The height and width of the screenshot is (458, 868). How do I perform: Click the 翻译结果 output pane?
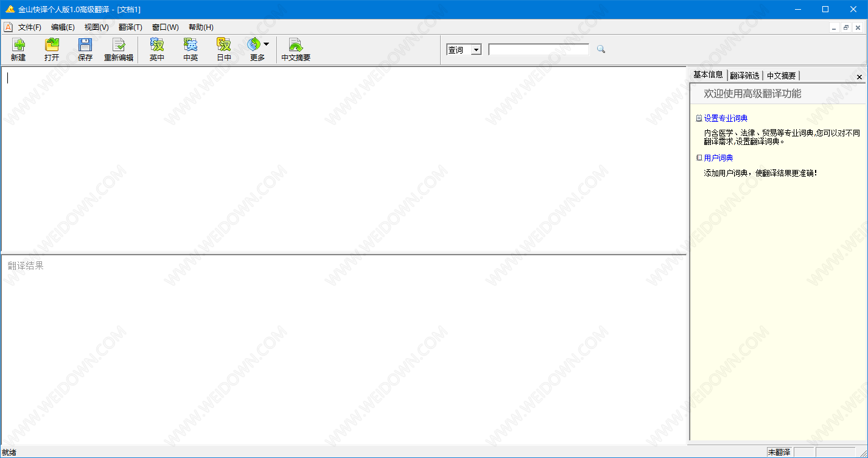tap(344, 350)
